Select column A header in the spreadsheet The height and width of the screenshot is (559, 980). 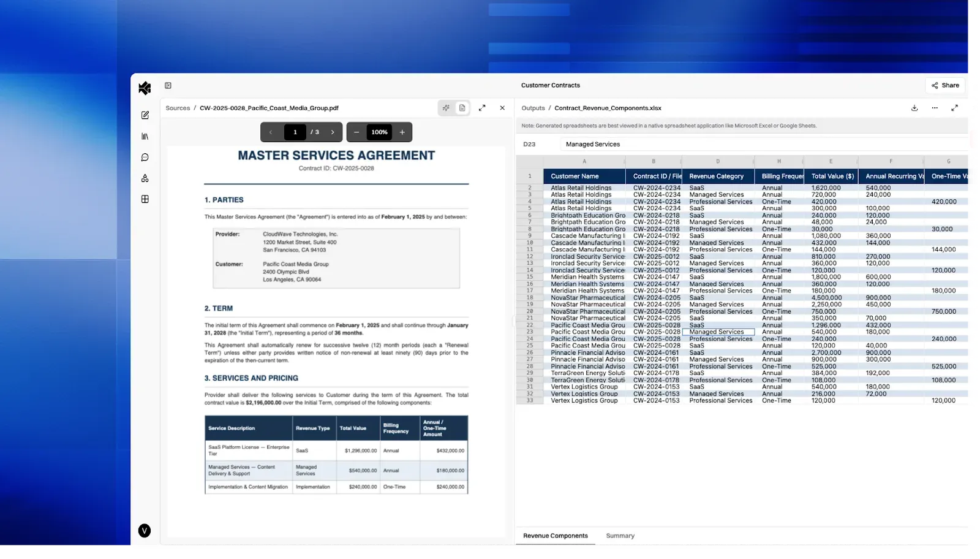pyautogui.click(x=584, y=162)
